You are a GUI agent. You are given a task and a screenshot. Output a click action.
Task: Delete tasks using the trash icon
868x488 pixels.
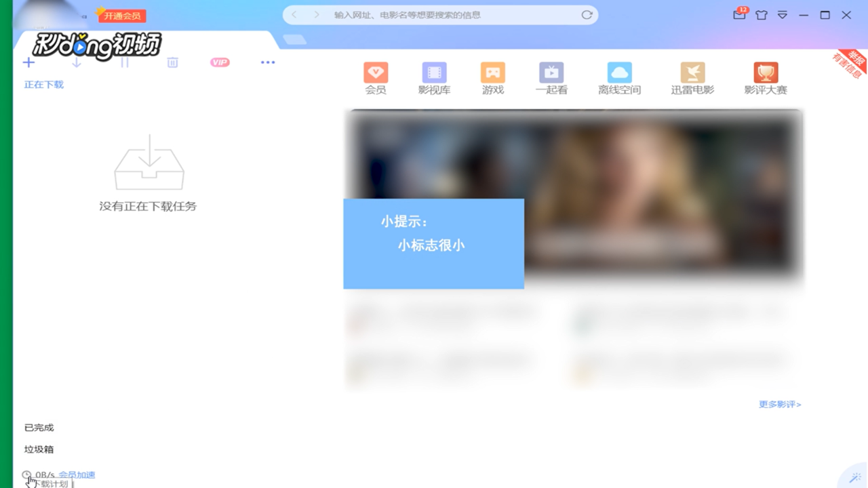point(172,62)
